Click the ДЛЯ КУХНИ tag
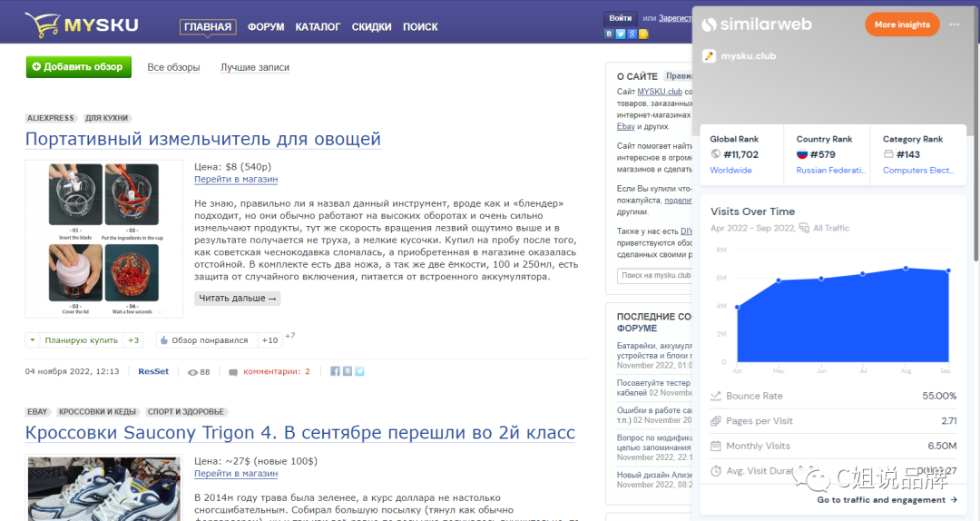 106,118
